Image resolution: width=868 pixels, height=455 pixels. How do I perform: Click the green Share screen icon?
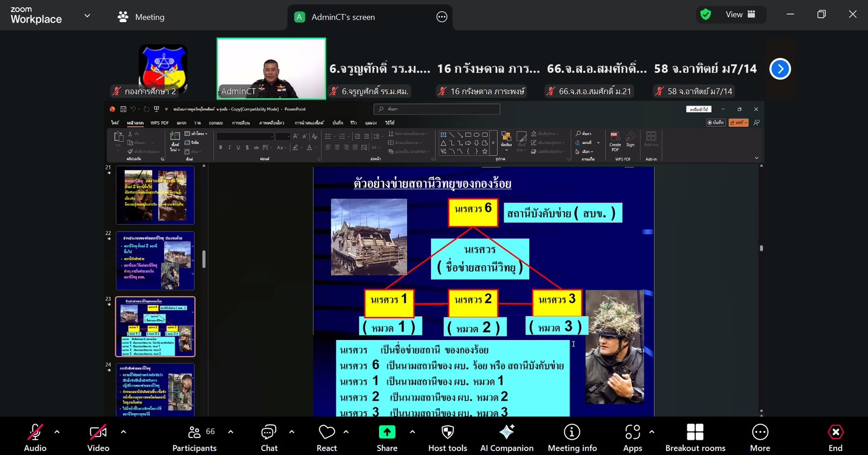tap(387, 432)
